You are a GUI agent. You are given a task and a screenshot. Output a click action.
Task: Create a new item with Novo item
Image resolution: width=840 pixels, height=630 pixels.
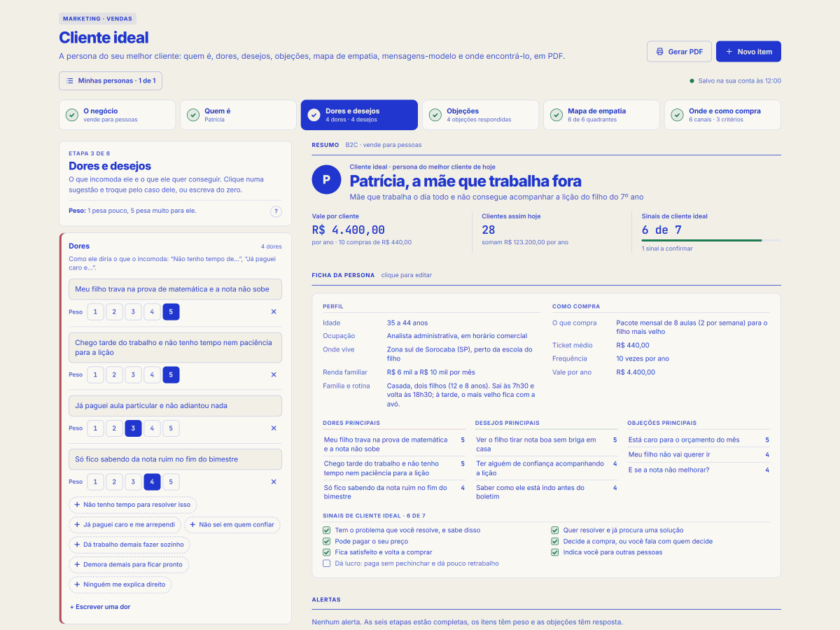pyautogui.click(x=748, y=52)
